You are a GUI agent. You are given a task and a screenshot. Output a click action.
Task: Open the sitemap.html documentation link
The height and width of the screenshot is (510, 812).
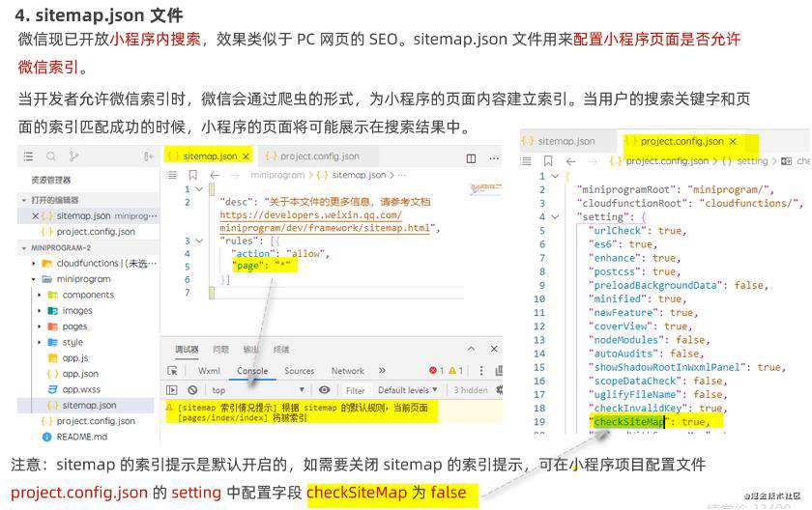(326, 221)
